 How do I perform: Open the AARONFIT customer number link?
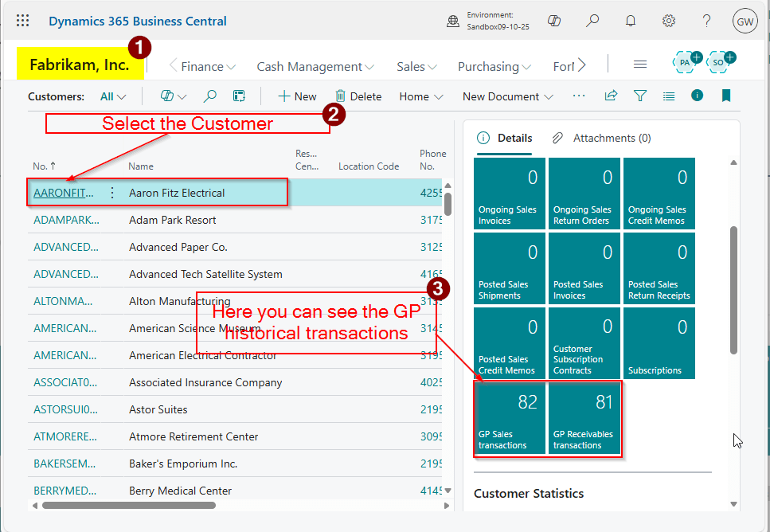point(63,193)
